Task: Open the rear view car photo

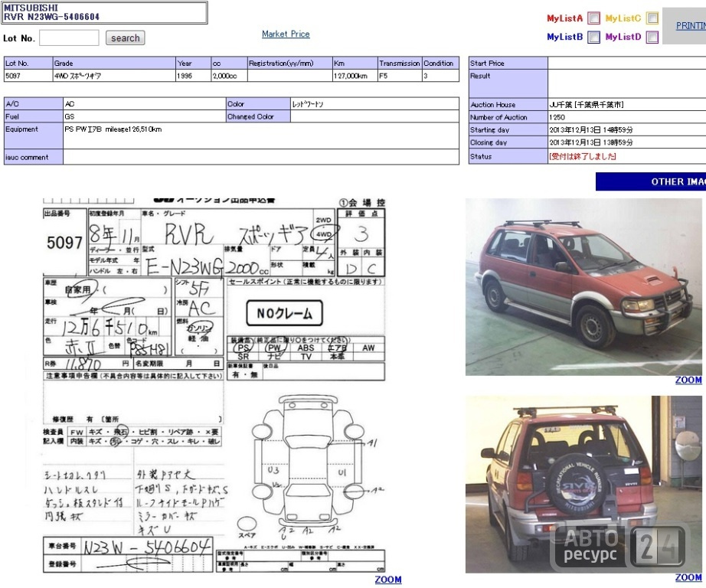Action: point(583,485)
